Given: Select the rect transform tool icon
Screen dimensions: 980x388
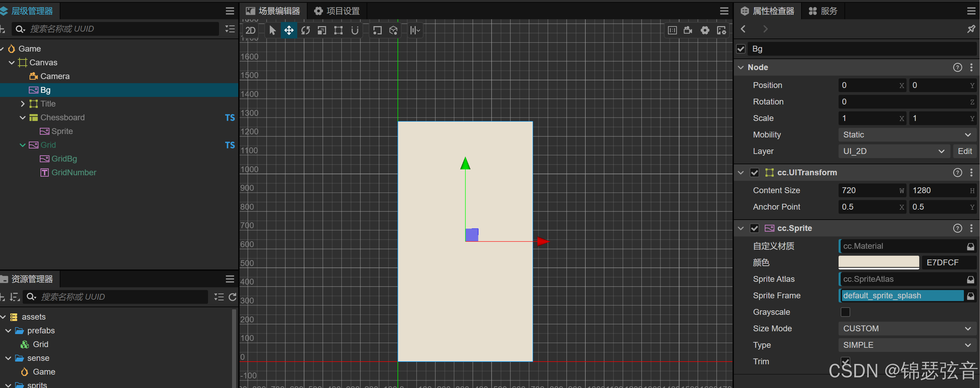Looking at the screenshot, I should pos(338,30).
